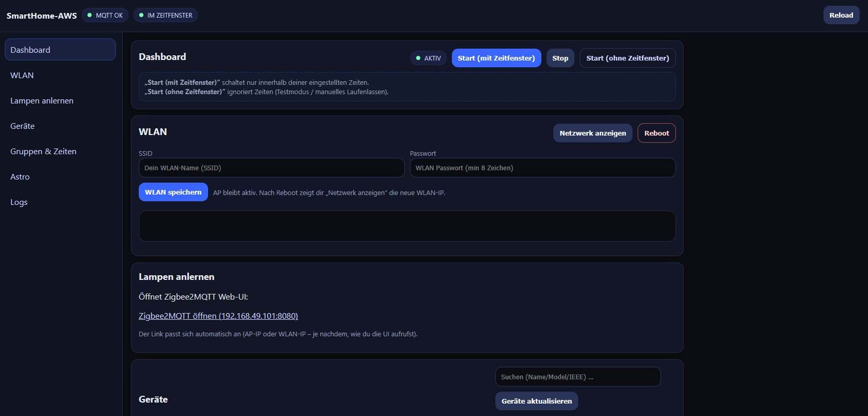Click the empty WLAN output box
This screenshot has width=868, height=416.
click(407, 226)
